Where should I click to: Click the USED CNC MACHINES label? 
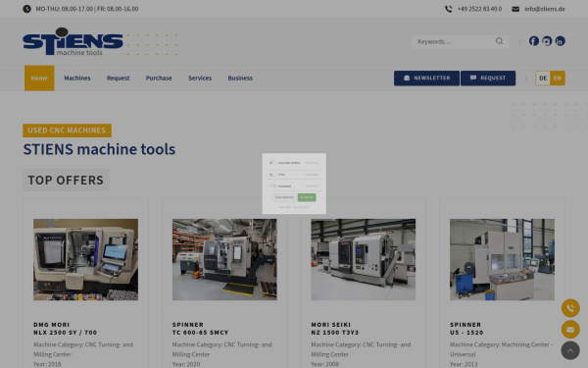[x=67, y=131]
